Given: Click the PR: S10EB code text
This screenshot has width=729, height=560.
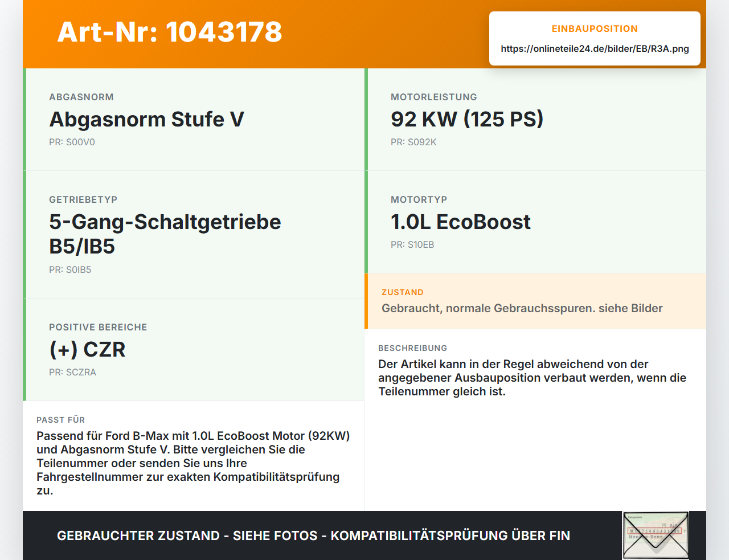Looking at the screenshot, I should (x=412, y=245).
